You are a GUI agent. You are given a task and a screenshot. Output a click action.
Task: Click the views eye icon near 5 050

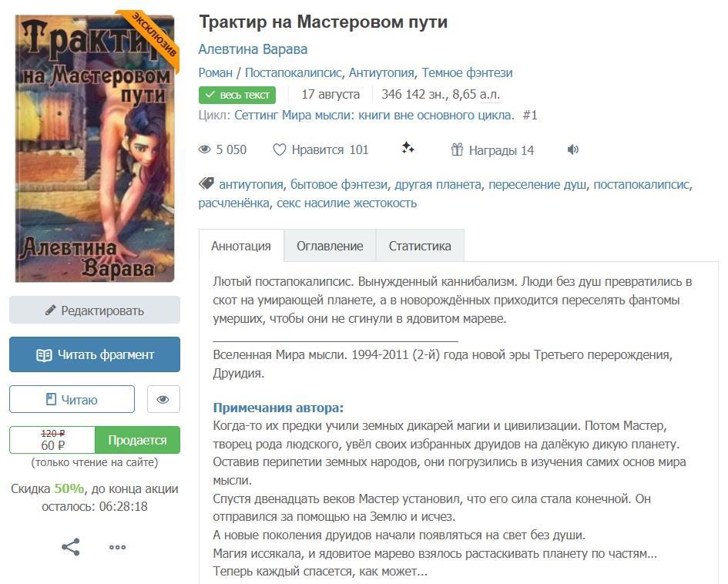[x=205, y=149]
